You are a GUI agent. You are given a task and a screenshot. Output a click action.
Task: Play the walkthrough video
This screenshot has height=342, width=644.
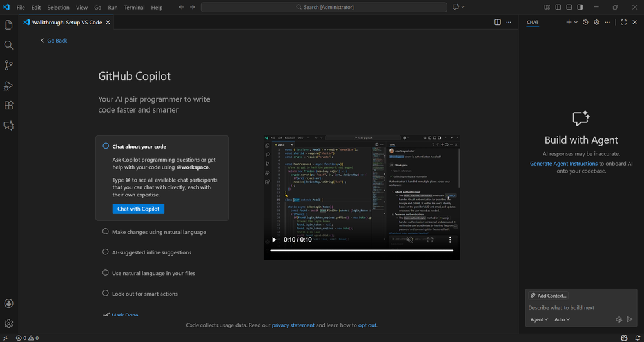(274, 240)
